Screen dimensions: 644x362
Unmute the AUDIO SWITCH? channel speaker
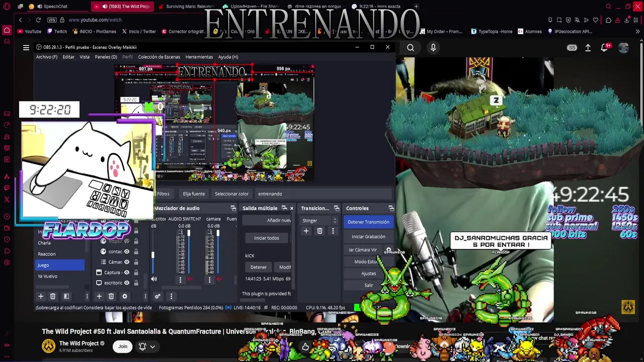(190, 279)
